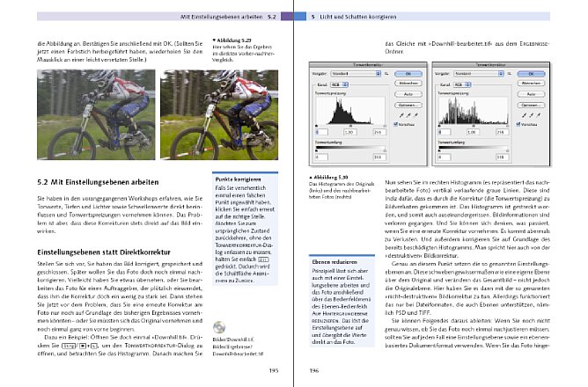Open preset options icon beside right Vorgabe
Screen dimensions: 588x387
click(510, 74)
